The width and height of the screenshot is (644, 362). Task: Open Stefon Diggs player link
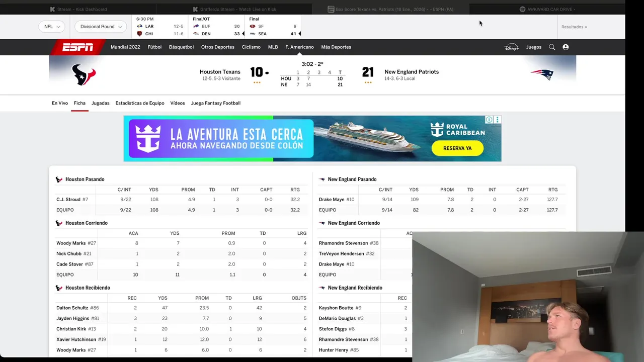coord(333,329)
